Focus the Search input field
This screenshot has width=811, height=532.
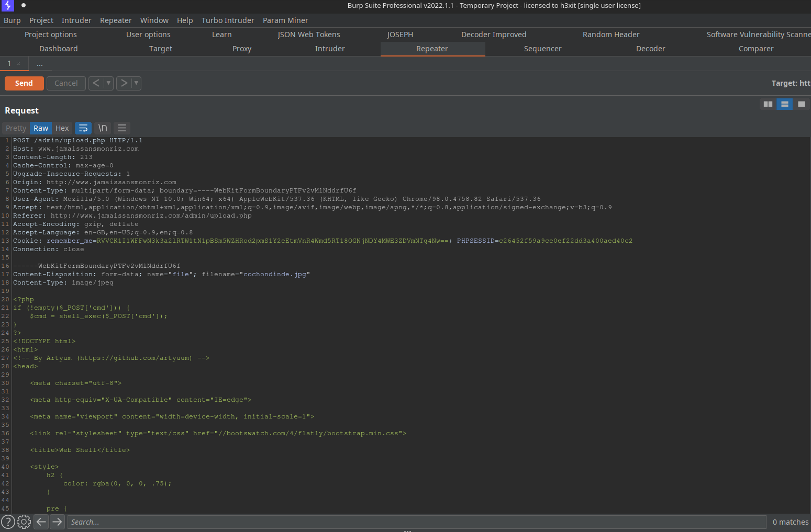417,522
